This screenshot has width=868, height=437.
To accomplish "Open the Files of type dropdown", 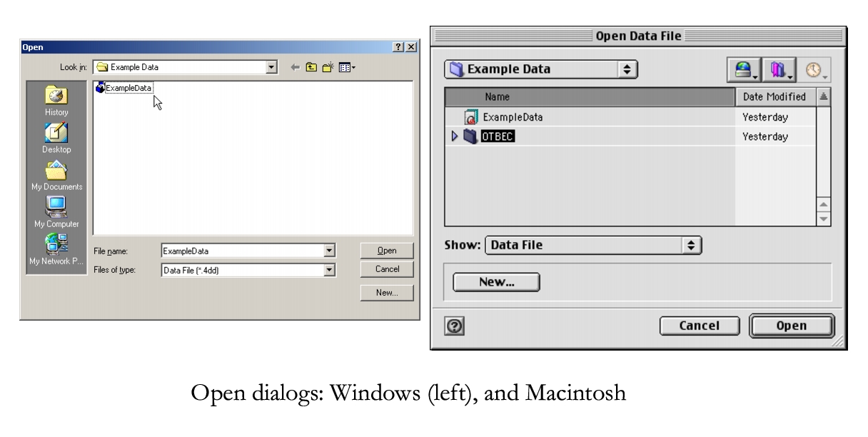I will [x=328, y=270].
